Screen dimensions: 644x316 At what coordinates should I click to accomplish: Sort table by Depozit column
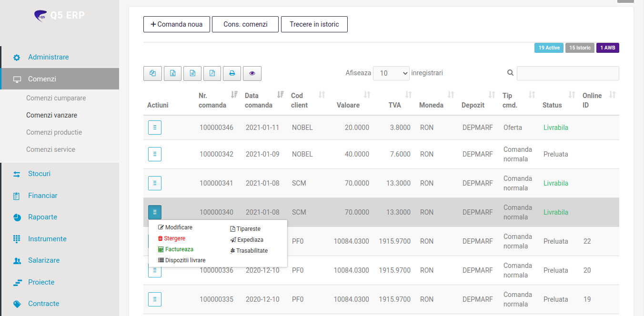[x=478, y=100]
